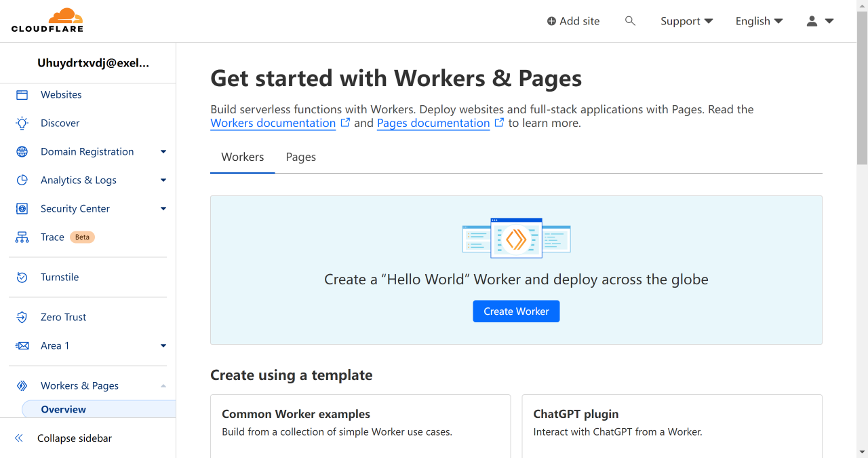
Task: Open the Workers documentation link
Action: (273, 123)
